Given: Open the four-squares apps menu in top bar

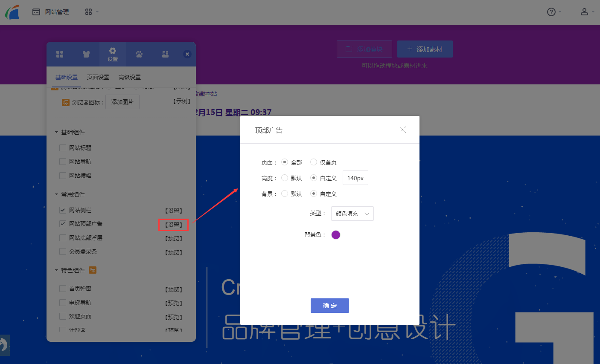Looking at the screenshot, I should pyautogui.click(x=91, y=12).
